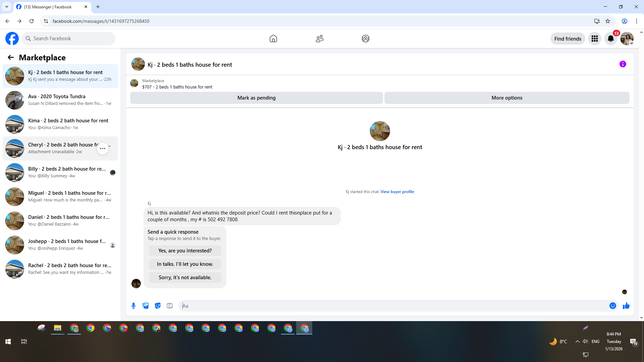This screenshot has height=362, width=644.
Task: Attach a photo with the image icon
Action: [146, 306]
